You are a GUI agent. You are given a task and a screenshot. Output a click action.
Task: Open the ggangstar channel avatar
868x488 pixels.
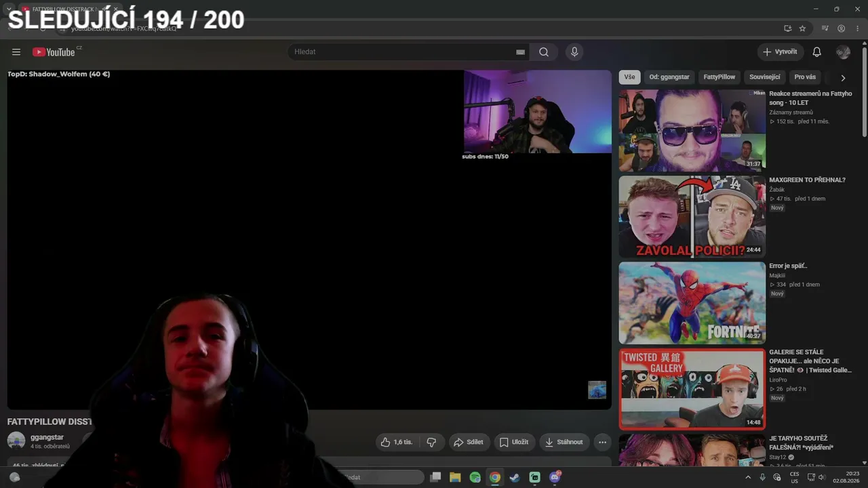coord(16,441)
